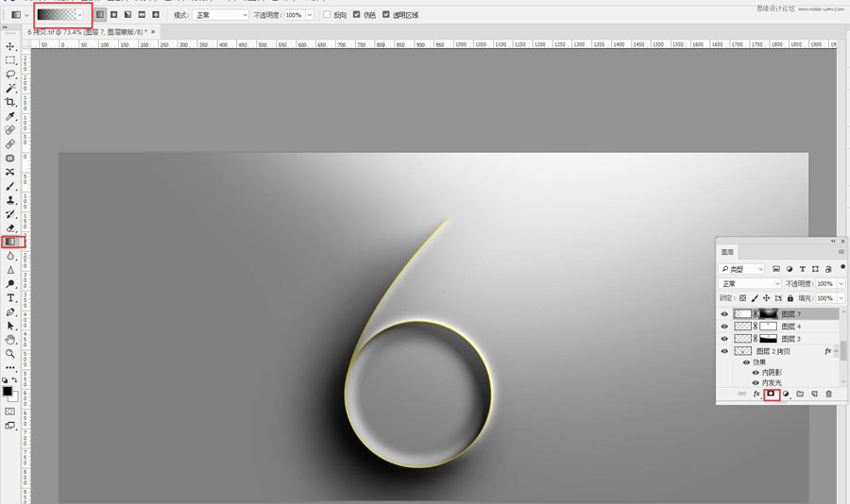Click the foreground color swatch
This screenshot has width=850, height=504.
tap(7, 392)
